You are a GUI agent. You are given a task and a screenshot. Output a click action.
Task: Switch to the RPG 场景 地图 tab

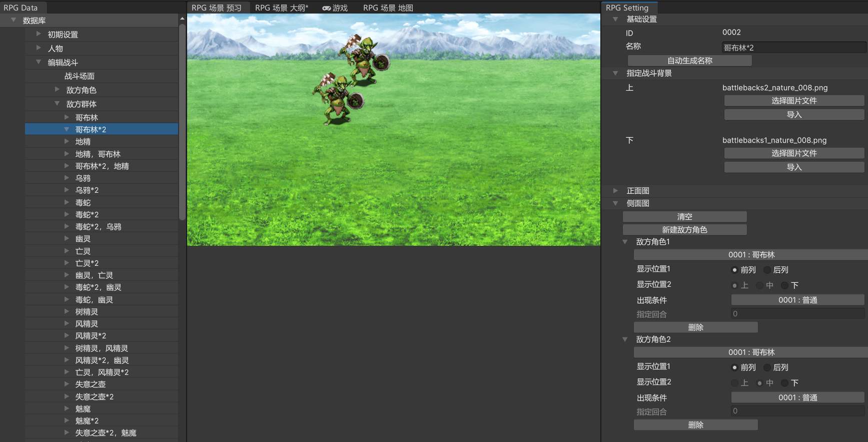(x=388, y=8)
